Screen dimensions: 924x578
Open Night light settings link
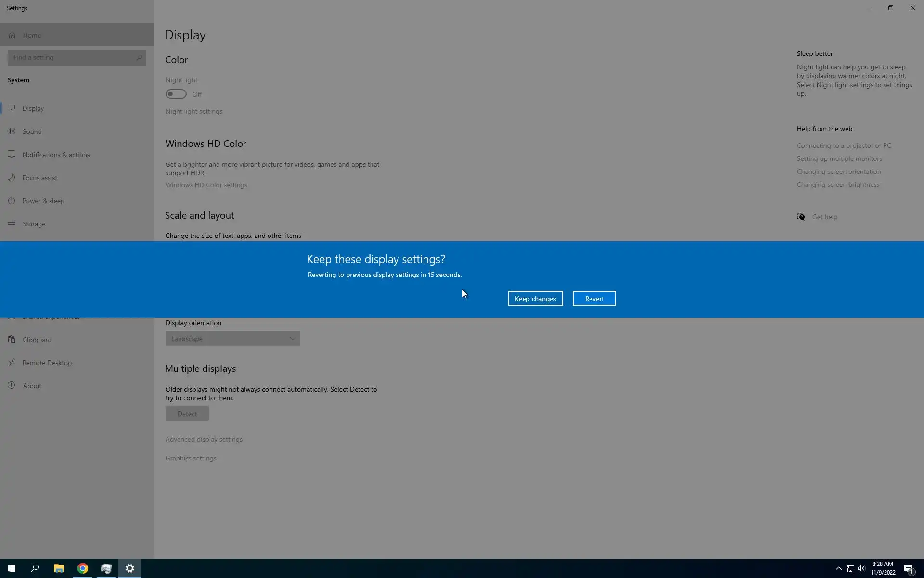194,111
